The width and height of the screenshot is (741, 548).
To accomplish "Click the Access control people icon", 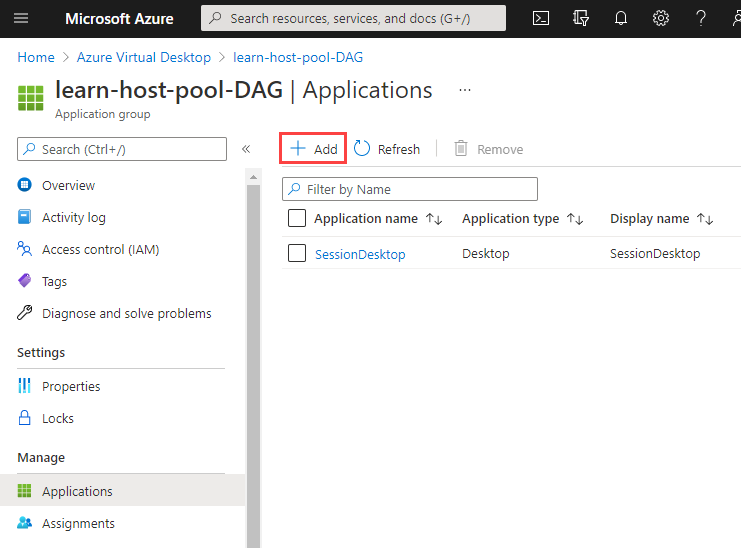I will coord(25,248).
